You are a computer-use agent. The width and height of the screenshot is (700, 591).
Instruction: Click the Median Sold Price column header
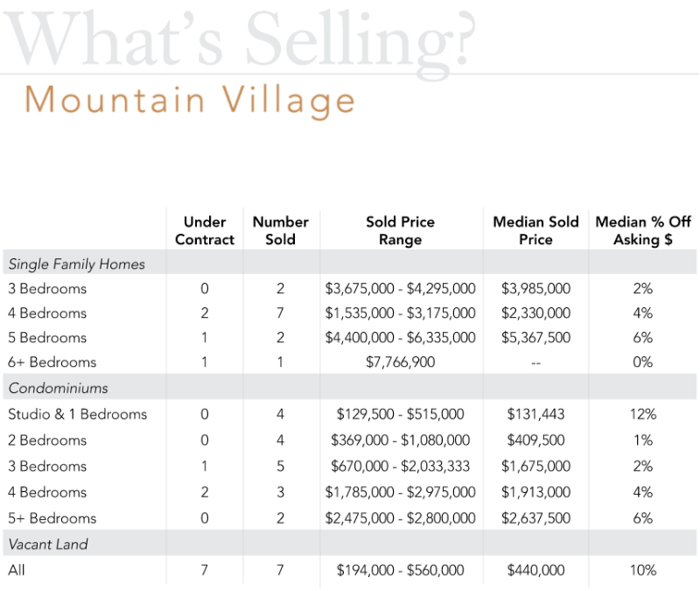point(535,230)
